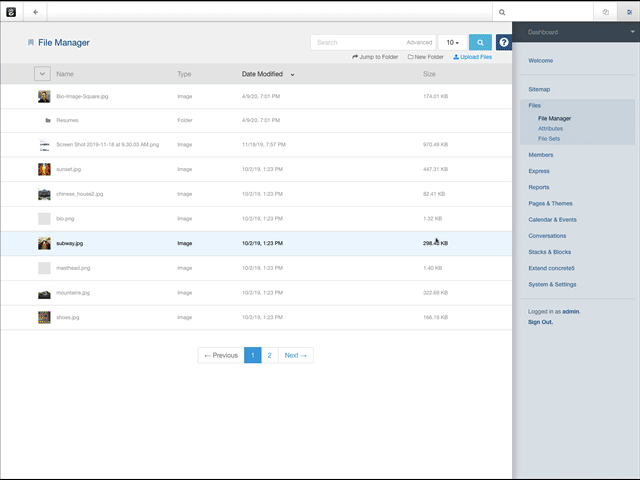
Task: Expand the Dashboard header dropdown arrow
Action: (x=632, y=32)
